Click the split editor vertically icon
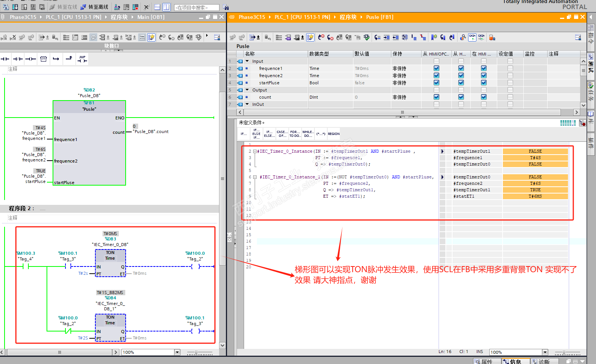 pos(167,7)
